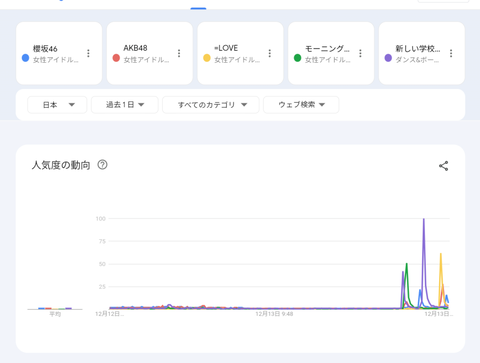This screenshot has width=480, height=363.
Task: Click the blue color dot for 櫻坂46
Action: [x=25, y=58]
